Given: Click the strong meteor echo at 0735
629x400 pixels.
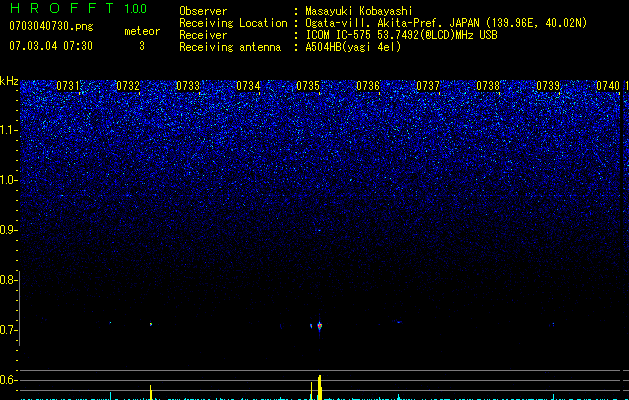Looking at the screenshot, I should (320, 326).
